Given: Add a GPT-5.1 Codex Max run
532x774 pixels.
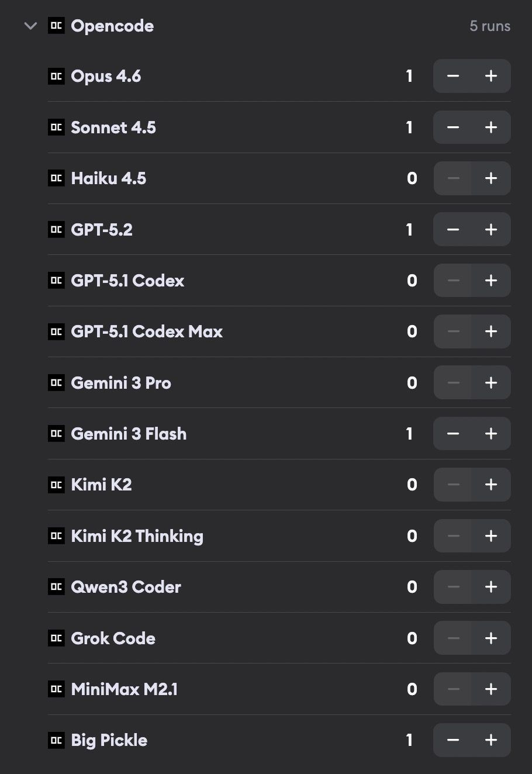Looking at the screenshot, I should (491, 331).
